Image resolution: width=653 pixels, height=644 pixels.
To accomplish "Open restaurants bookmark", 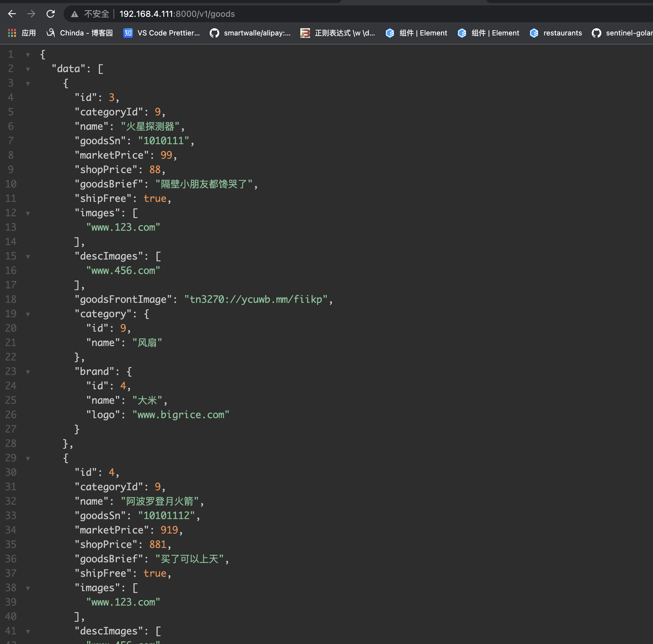I will 556,33.
